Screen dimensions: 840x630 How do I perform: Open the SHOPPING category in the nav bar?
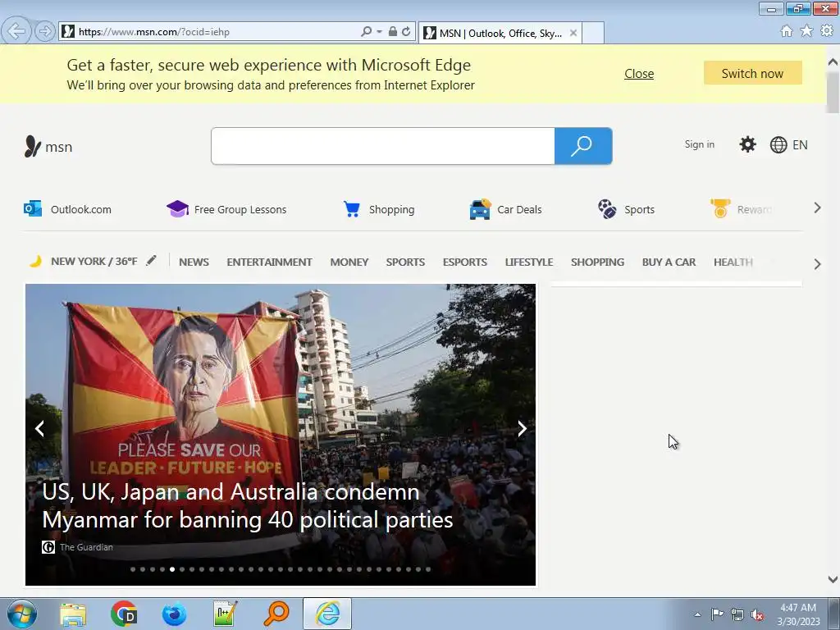coord(597,262)
